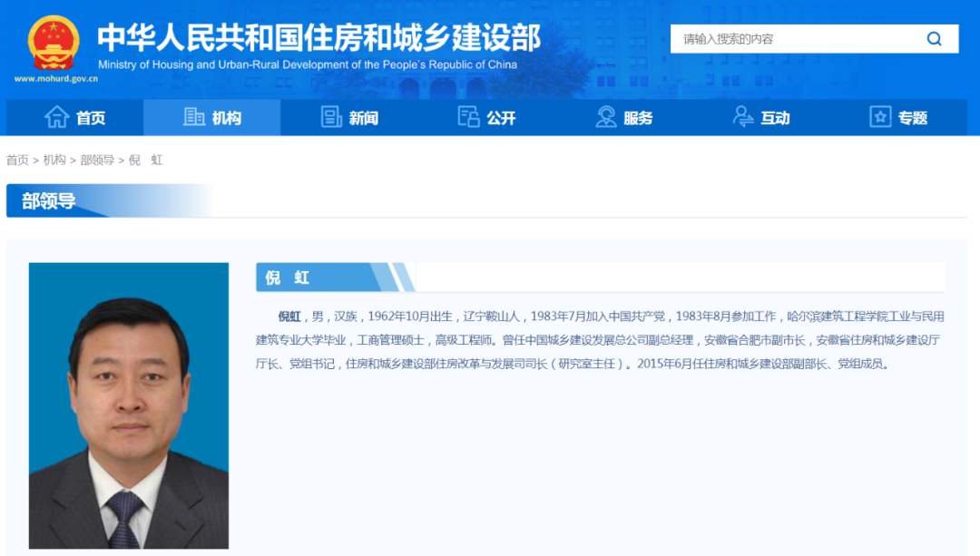Click the building icon beside 机构

click(x=194, y=117)
